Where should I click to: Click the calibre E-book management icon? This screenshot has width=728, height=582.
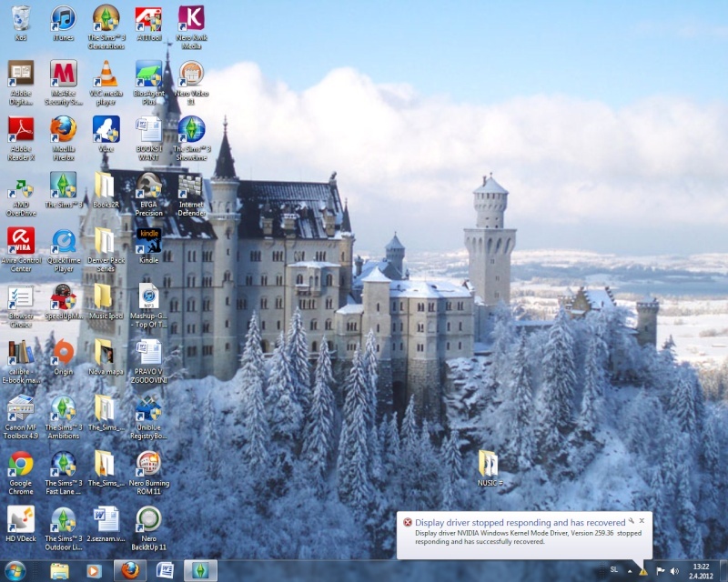[20, 361]
